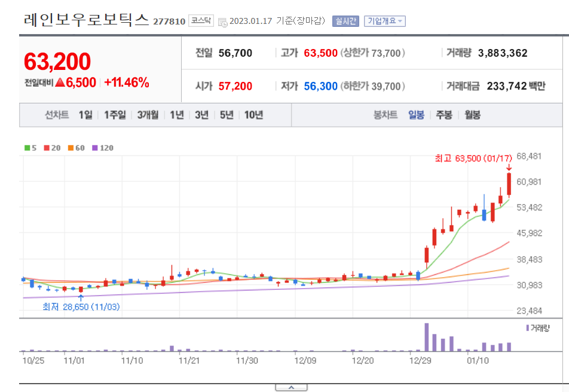569x392 pixels.
Task: Select the 10년 line chart tab
Action: click(253, 115)
